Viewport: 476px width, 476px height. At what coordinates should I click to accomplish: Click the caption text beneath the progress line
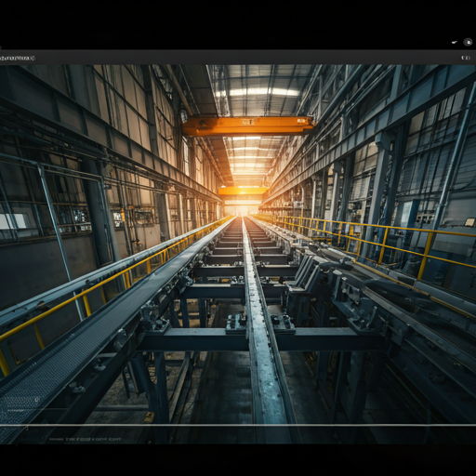[x=85, y=439]
